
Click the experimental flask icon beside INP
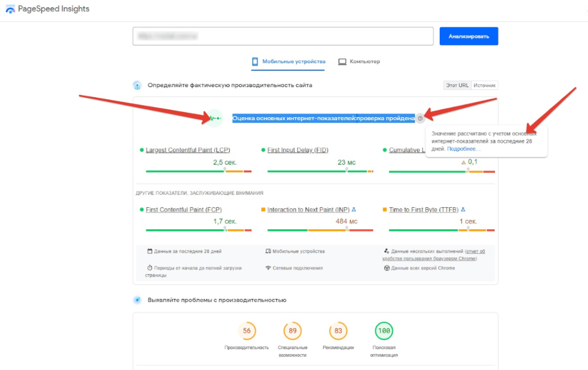point(354,210)
